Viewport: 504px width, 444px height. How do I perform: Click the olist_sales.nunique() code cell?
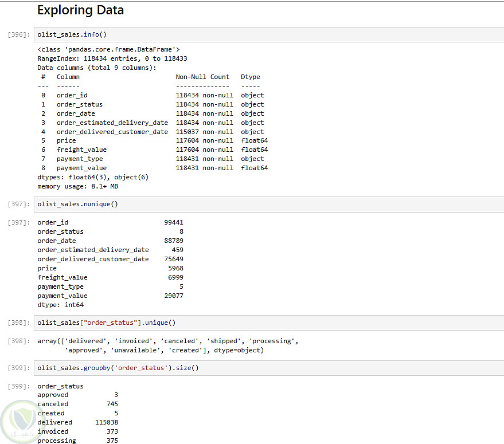pos(269,204)
